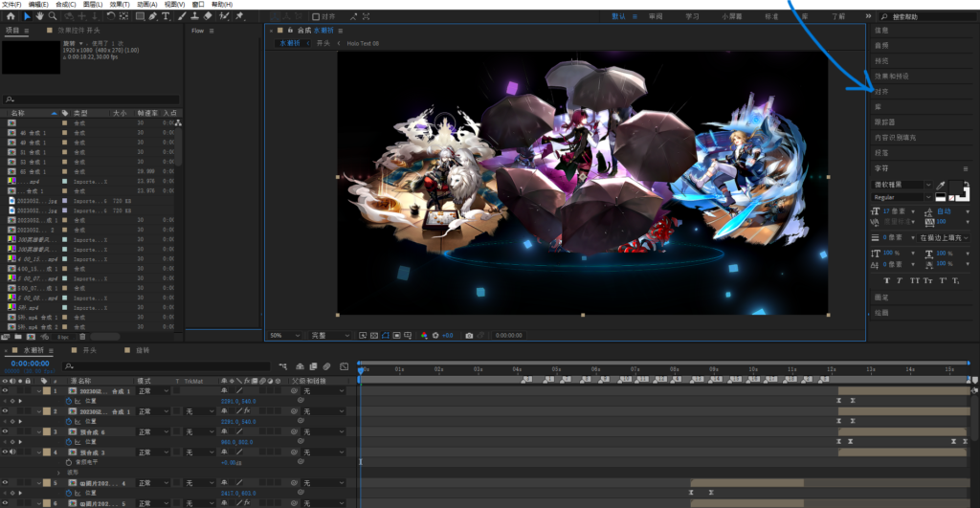Screen dimensions: 980x508
Task: Hide layer 1 using its eye icon
Action: (x=5, y=391)
